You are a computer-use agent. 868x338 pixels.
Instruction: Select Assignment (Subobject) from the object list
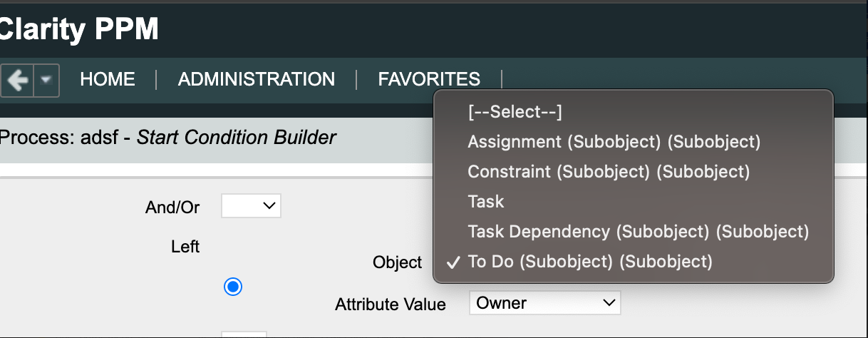pos(614,142)
